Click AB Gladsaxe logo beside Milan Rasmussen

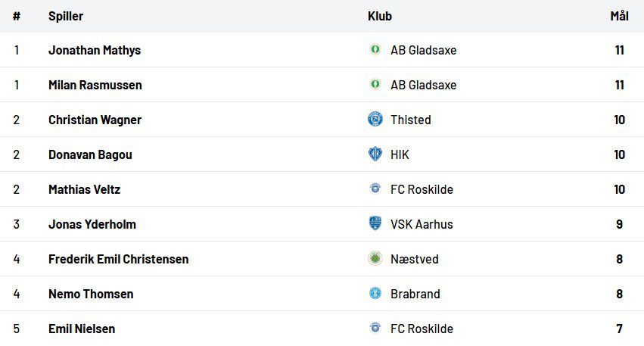(375, 85)
